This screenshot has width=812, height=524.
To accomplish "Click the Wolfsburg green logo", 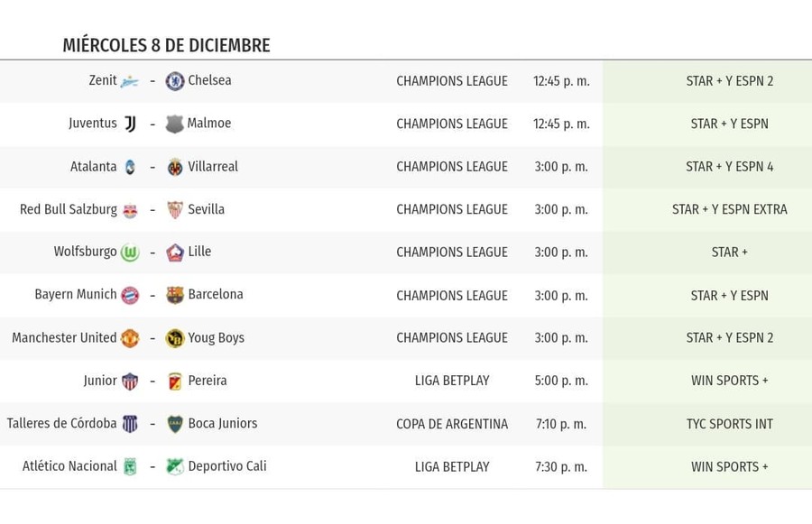I will [x=130, y=253].
